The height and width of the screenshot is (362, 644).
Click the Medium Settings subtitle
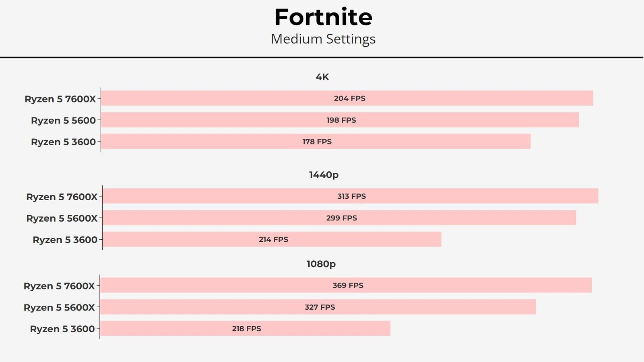tap(323, 39)
